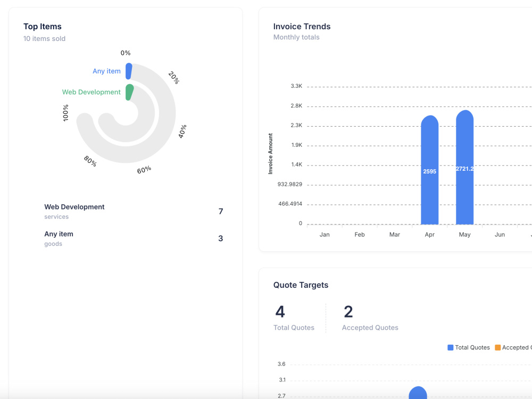The height and width of the screenshot is (399, 532).
Task: Click the 3.6 value on Quote Targets axis
Action: [x=281, y=364]
